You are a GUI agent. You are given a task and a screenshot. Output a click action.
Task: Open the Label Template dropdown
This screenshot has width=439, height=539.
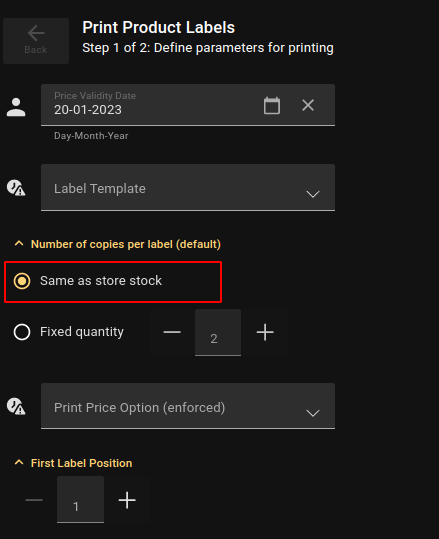[188, 188]
